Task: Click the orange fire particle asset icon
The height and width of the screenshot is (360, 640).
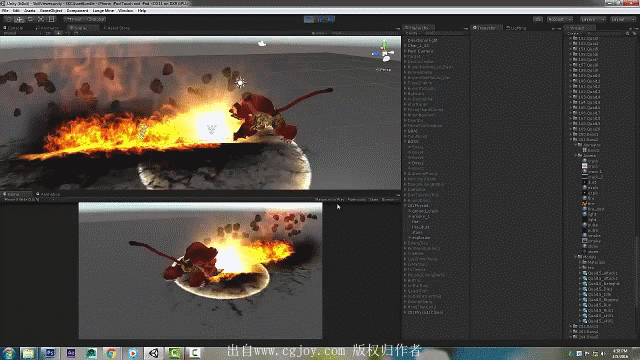Action: [584, 203]
